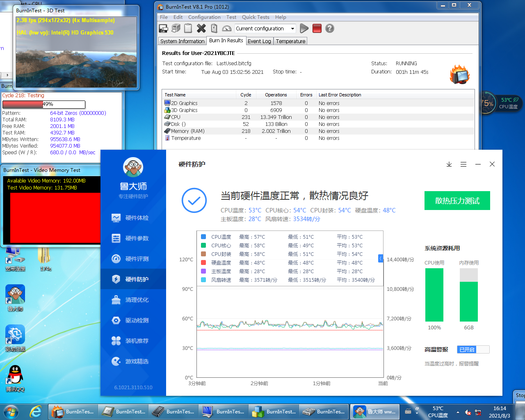525x420 pixels.
Task: Open the Quick Tests menu
Action: [x=255, y=17]
